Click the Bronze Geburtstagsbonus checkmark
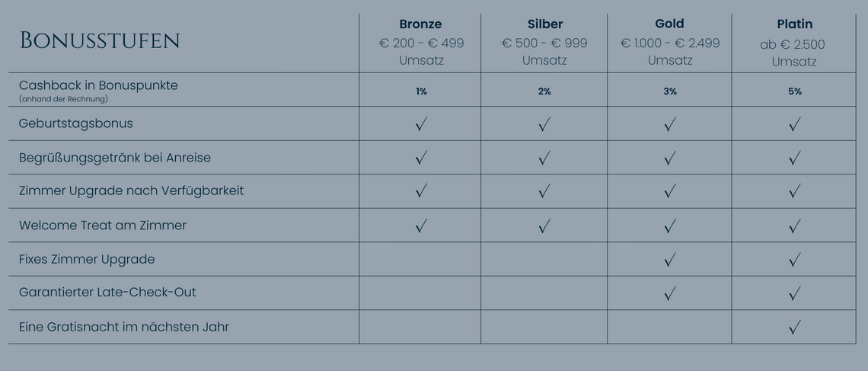Image resolution: width=868 pixels, height=371 pixels. 421,124
